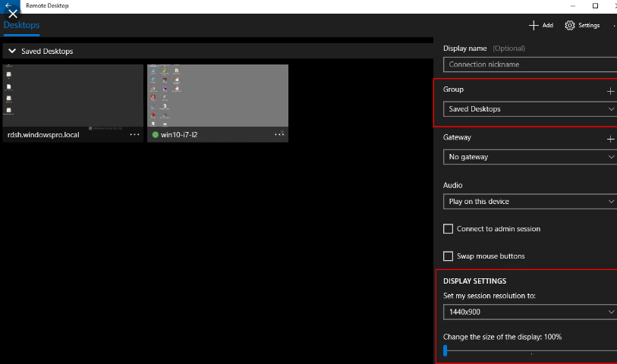
Task: Open more options for rdsh.windowspro.local
Action: (134, 134)
